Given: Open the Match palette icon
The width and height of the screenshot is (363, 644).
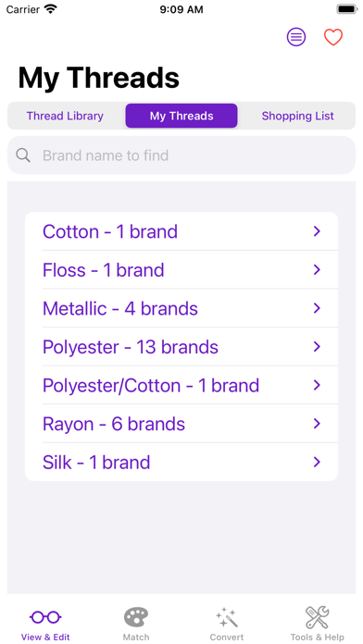Looking at the screenshot, I should [136, 617].
